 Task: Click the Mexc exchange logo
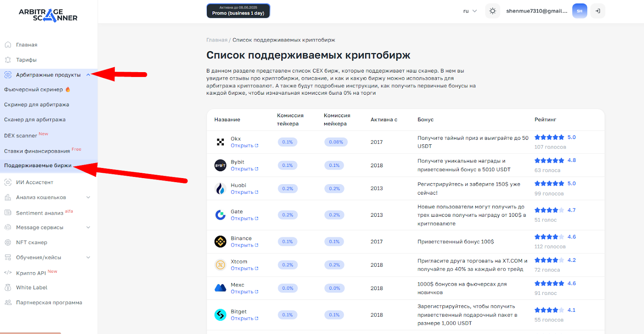221,288
